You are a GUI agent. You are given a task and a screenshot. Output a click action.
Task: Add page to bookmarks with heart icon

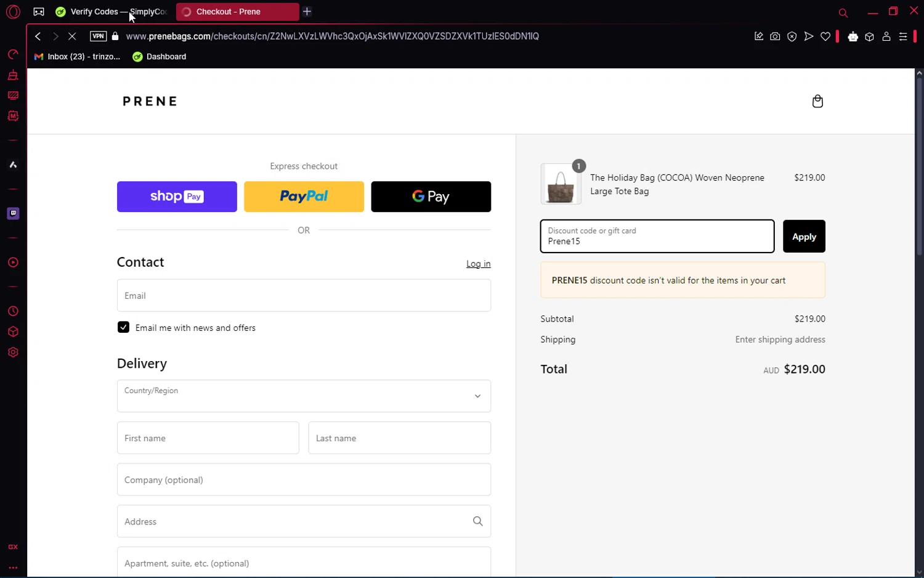825,36
